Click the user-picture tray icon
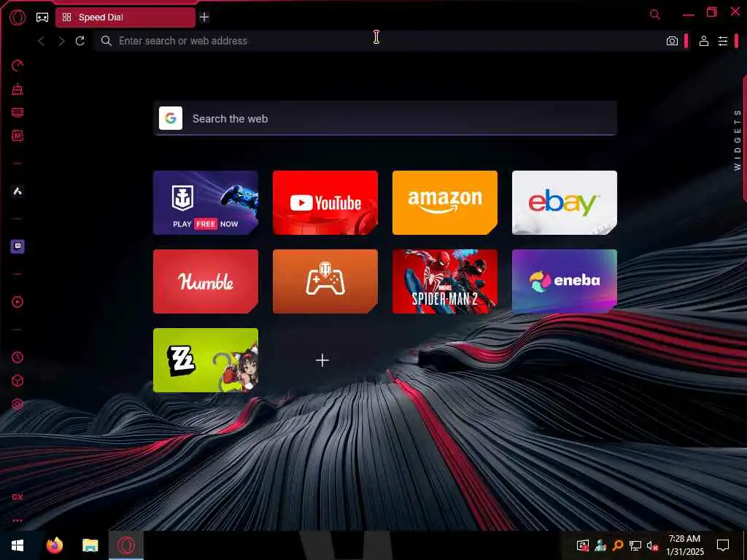Viewport: 747px width, 560px height. tap(600, 545)
